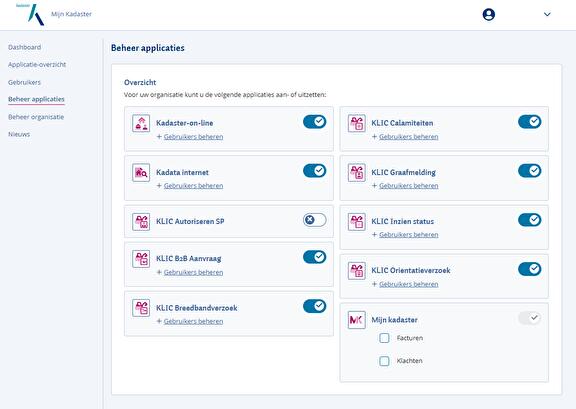This screenshot has width=576, height=409.
Task: Click the KLIC B2B Aanvraag icon
Action: pyautogui.click(x=141, y=259)
